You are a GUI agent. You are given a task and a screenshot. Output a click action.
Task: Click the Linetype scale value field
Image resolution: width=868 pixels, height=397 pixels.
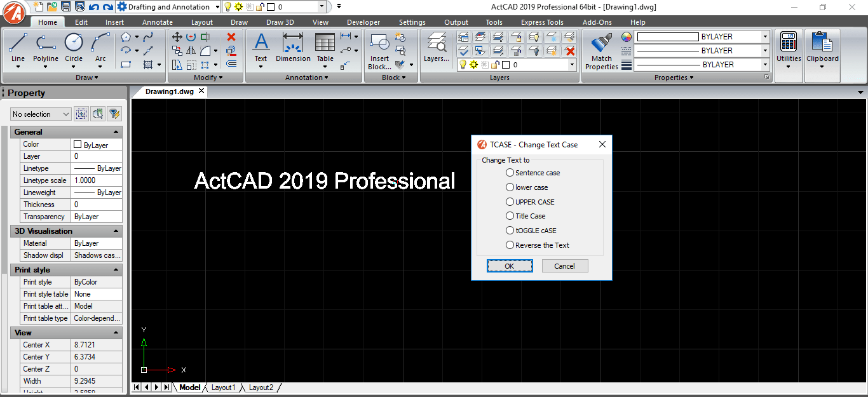coord(97,180)
